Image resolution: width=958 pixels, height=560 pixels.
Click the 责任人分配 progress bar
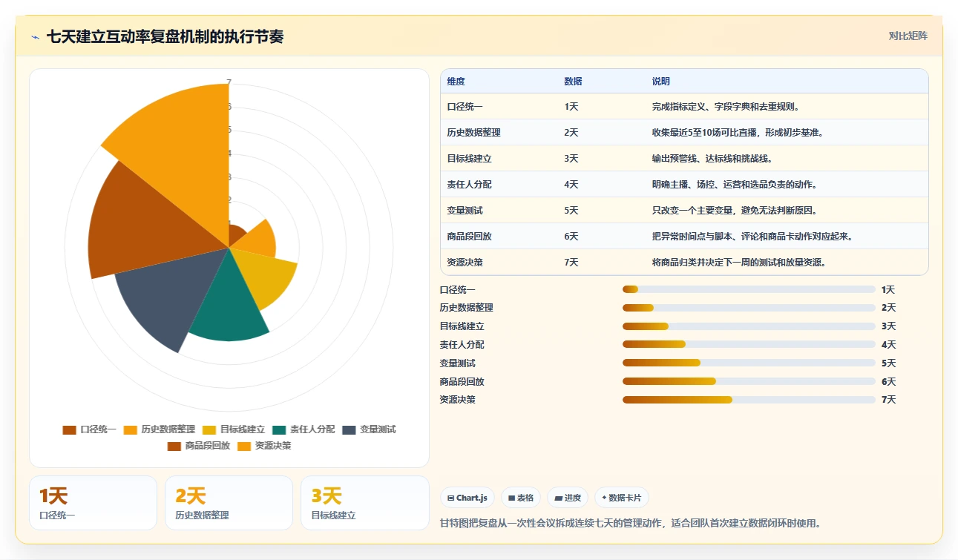pyautogui.click(x=749, y=344)
